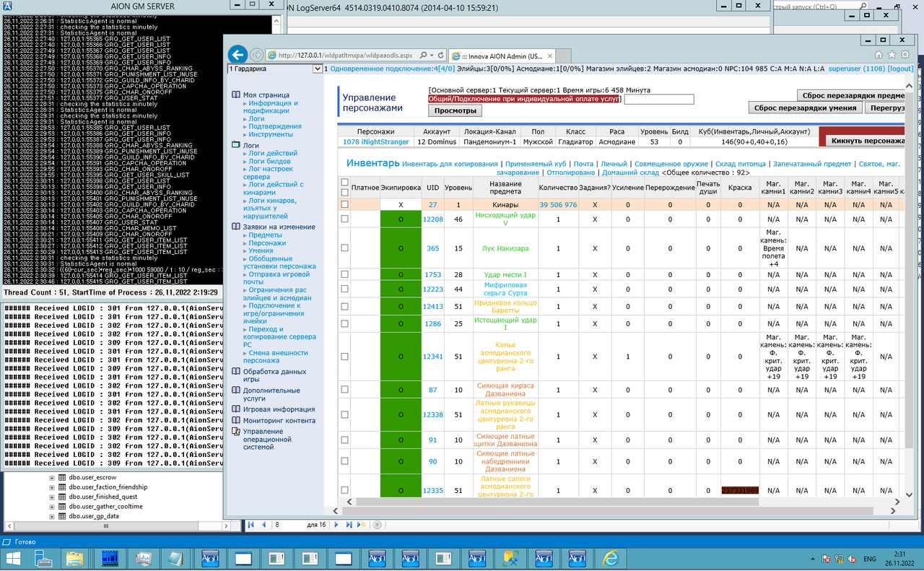Screen dimensions: 924x571
Task: Click the book icon beside Моя страница
Action: (x=236, y=95)
